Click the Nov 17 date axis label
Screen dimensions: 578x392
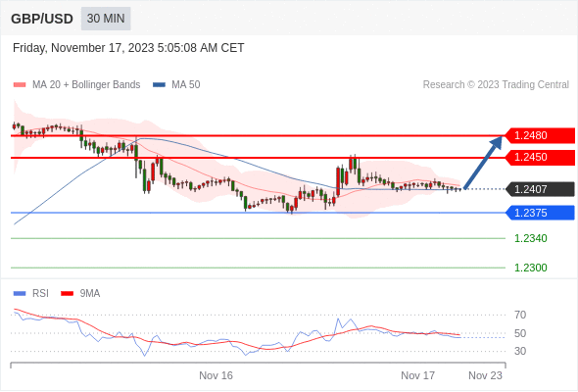click(417, 375)
